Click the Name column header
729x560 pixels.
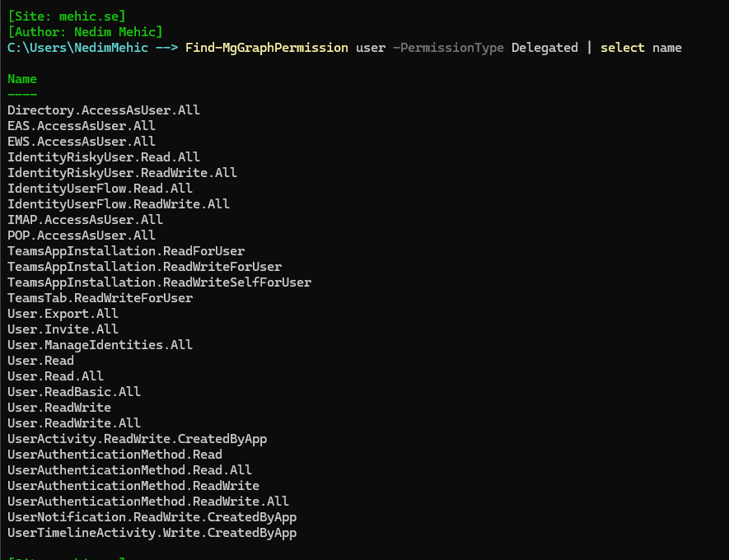22,79
